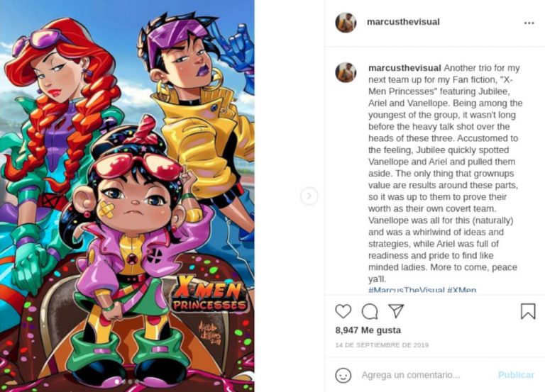Open emoji picker smiley icon
545x392 pixels.
(343, 375)
